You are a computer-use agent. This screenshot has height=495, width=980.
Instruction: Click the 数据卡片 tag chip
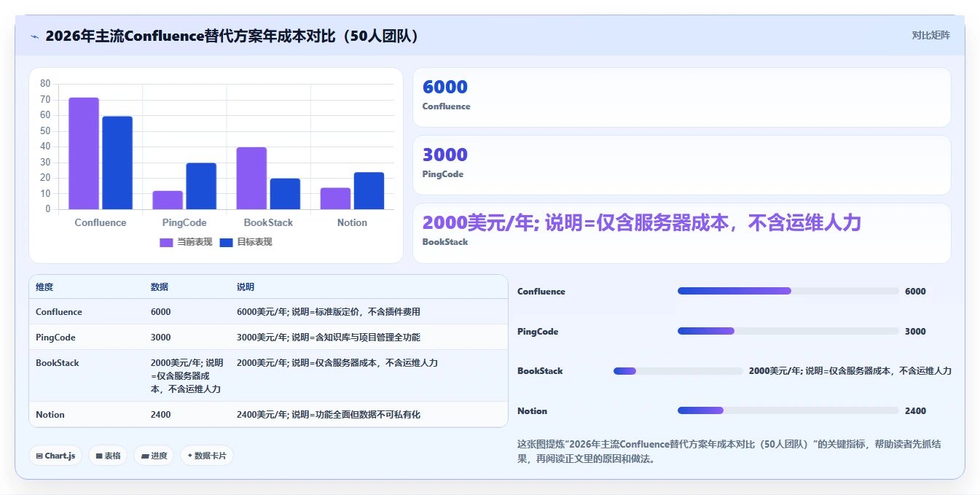207,456
